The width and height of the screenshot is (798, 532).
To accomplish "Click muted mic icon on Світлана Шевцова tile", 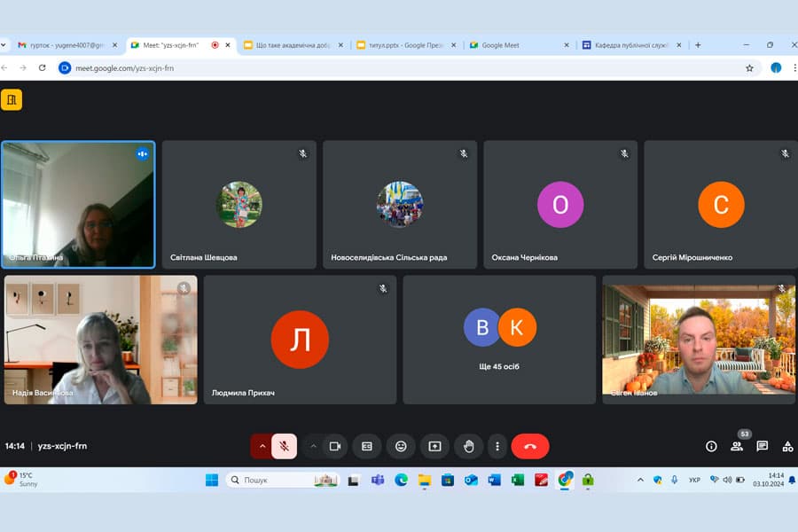I will 303,153.
